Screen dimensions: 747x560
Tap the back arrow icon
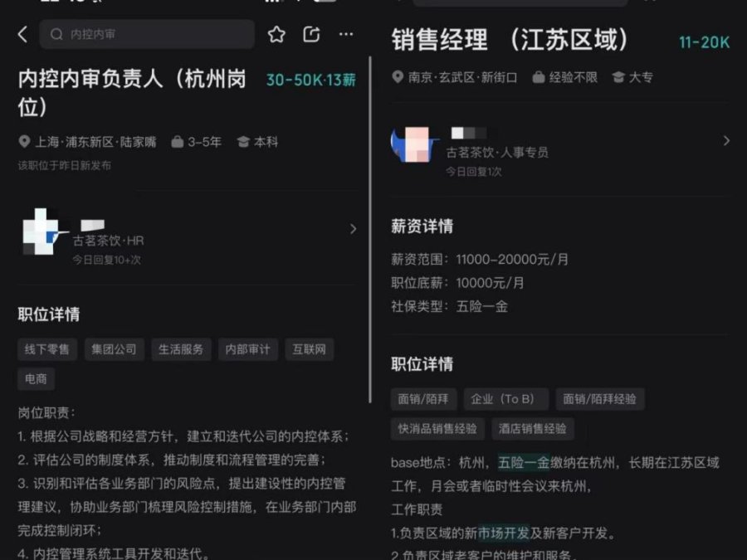[22, 34]
